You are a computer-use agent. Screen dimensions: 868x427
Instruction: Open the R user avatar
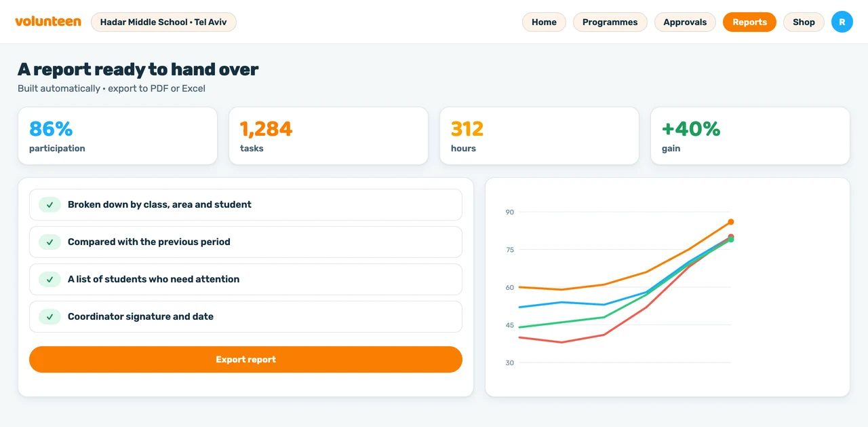tap(842, 22)
